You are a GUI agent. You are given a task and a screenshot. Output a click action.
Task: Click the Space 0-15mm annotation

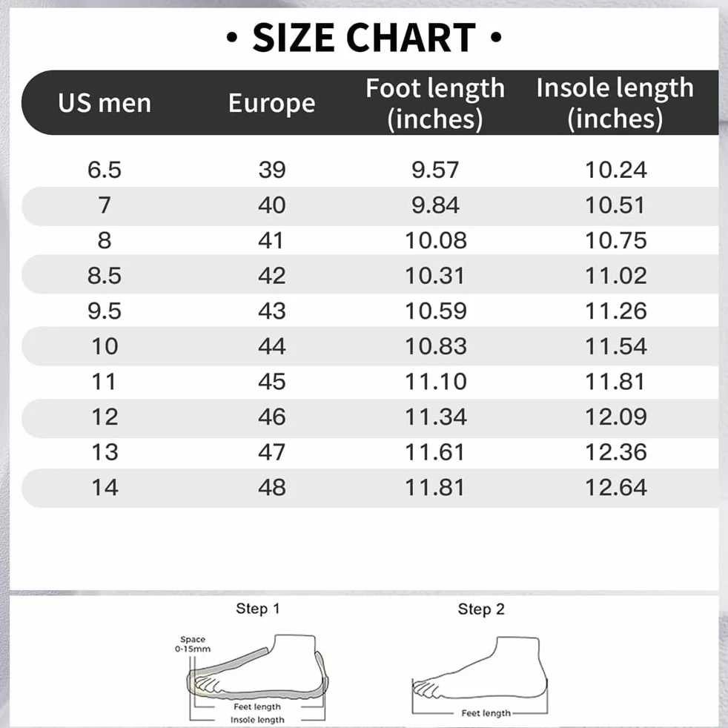193,644
